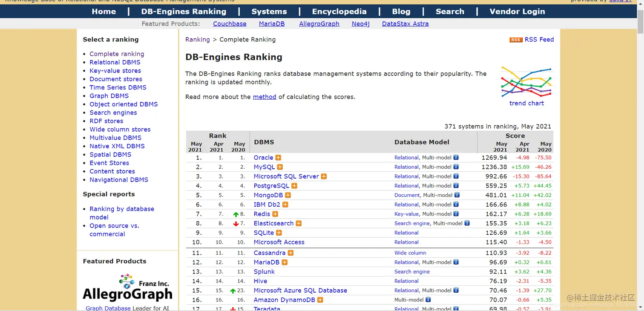Click the info icon in MongoDB row

pyautogui.click(x=457, y=195)
